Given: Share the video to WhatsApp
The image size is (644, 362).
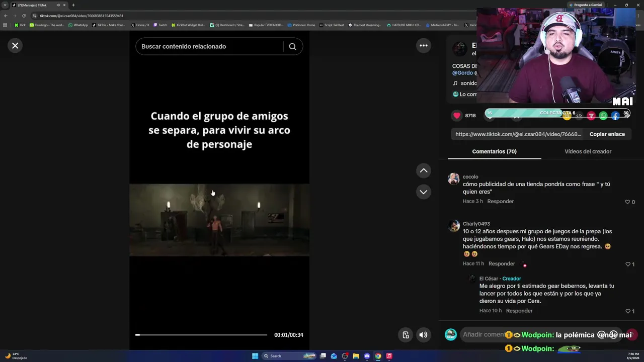Looking at the screenshot, I should click(603, 116).
